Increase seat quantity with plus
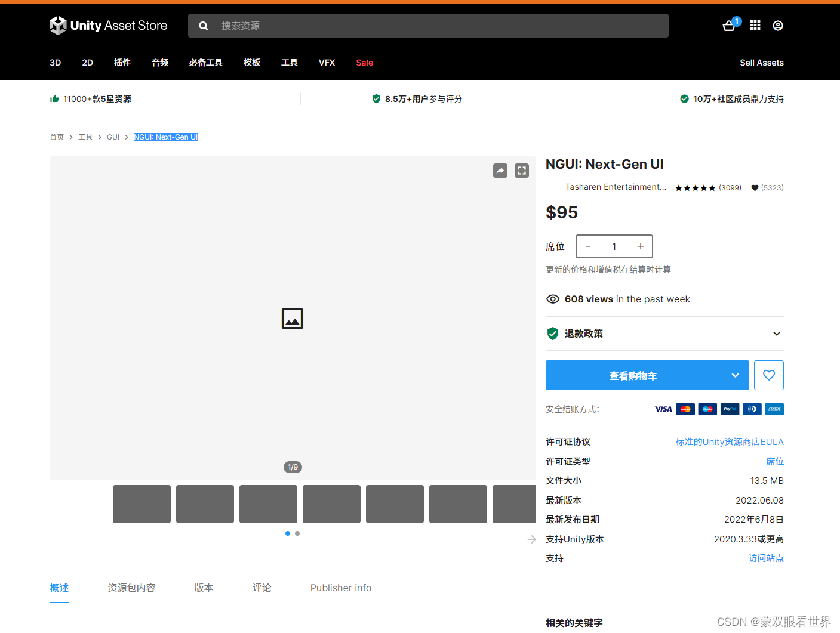This screenshot has height=633, width=840. (641, 246)
